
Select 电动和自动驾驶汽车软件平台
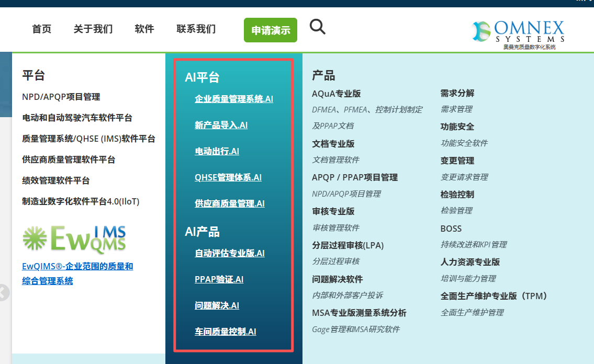click(77, 118)
